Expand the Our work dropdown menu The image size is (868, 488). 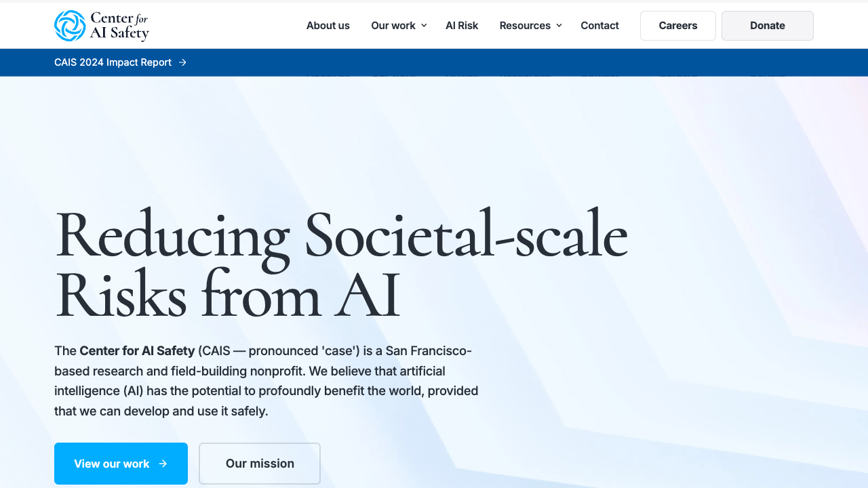click(399, 25)
